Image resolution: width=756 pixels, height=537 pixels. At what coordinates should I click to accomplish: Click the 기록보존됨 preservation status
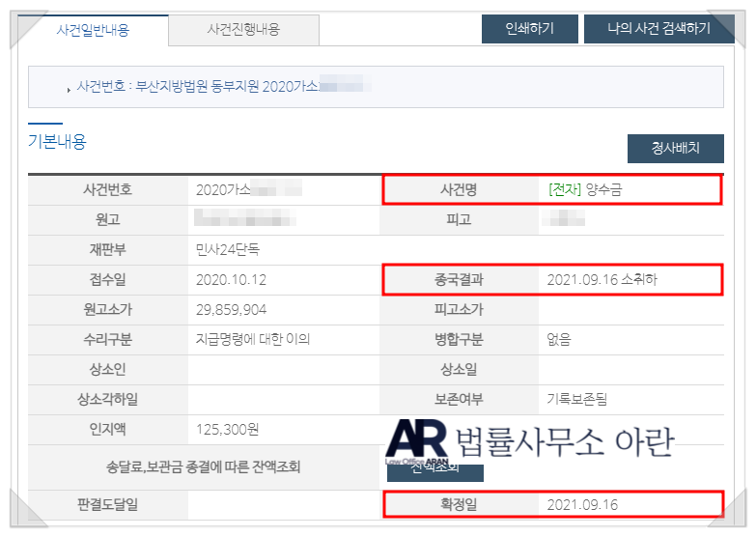click(578, 400)
